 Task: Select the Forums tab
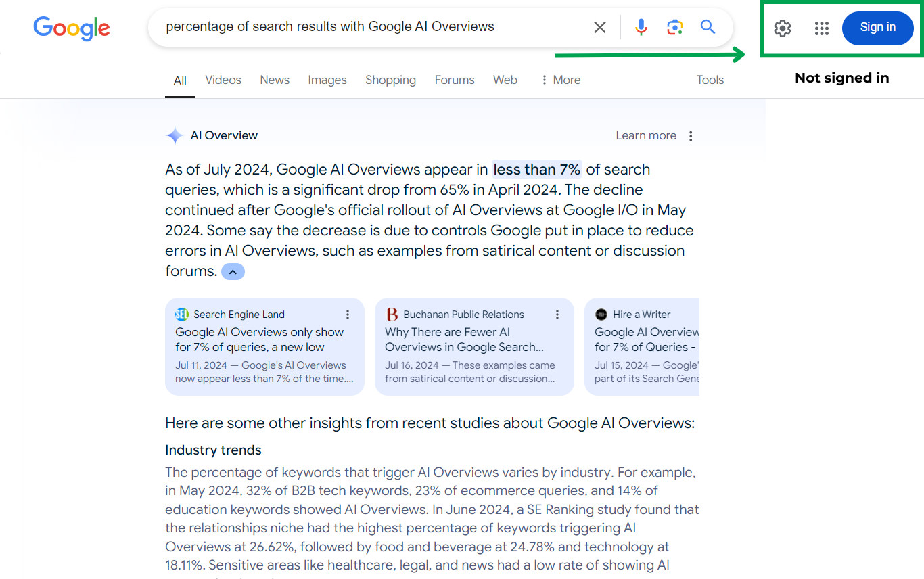pos(455,80)
